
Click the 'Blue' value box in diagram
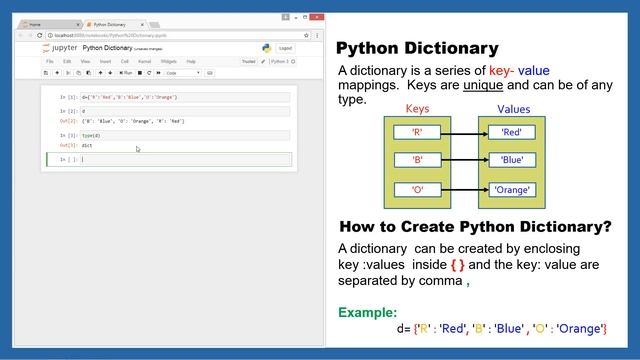click(x=512, y=160)
